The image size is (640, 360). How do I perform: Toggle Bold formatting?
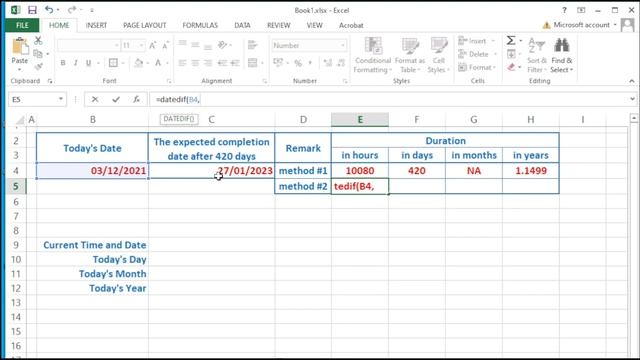(x=63, y=63)
